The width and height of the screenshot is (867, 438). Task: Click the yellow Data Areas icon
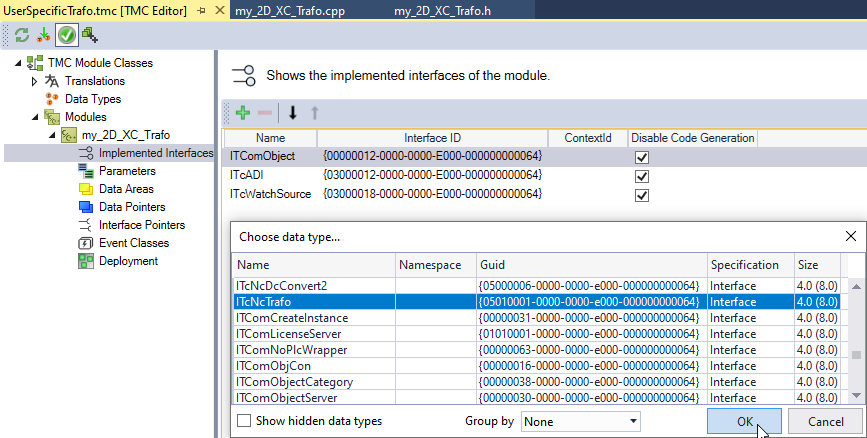click(x=86, y=189)
